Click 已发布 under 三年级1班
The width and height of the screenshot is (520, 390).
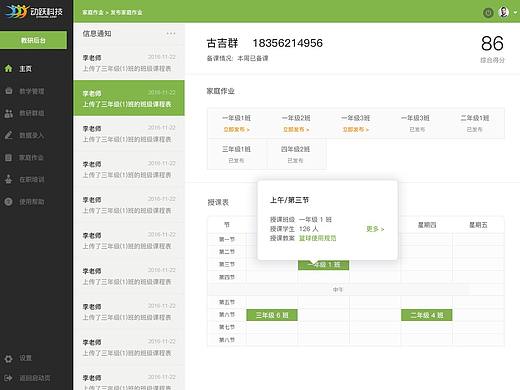236,160
